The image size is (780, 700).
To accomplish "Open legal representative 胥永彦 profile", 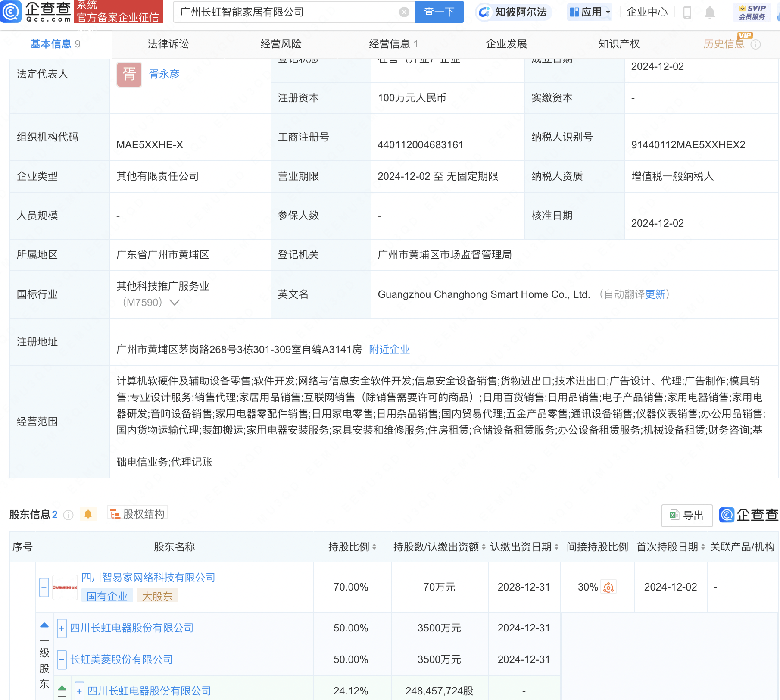I will point(164,74).
